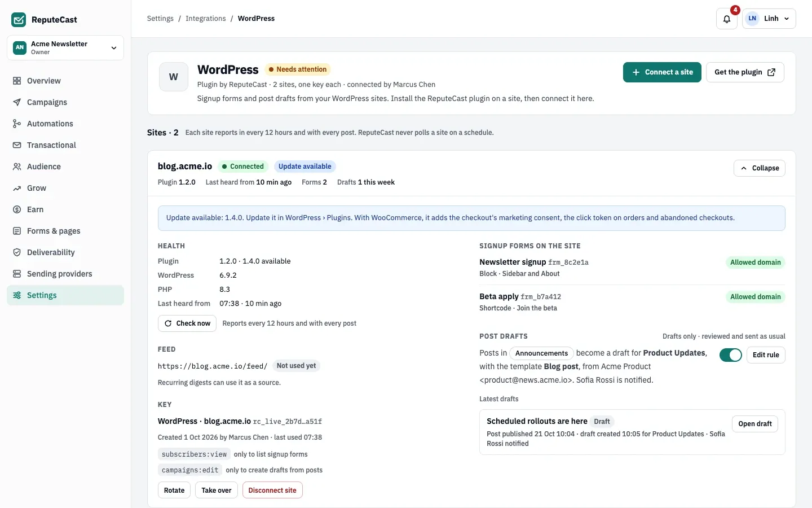Click the WordPress W integration logo

(x=174, y=77)
